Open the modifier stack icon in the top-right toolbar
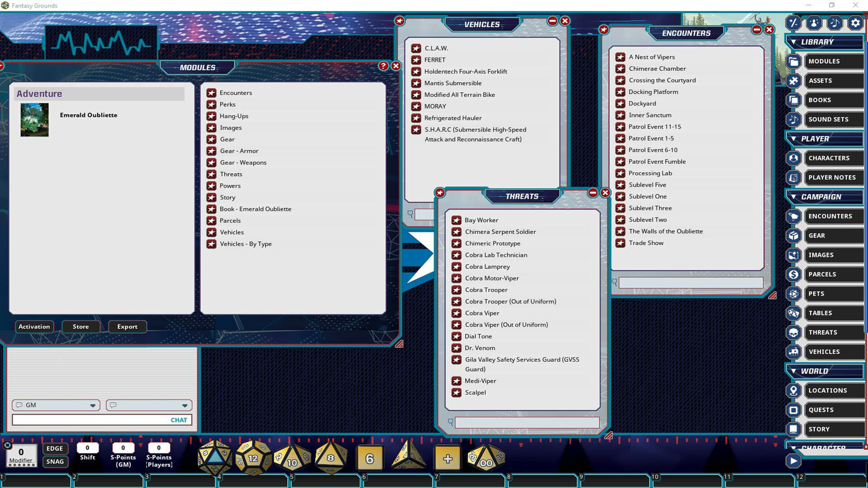Viewport: 868px width, 488px height. pyautogui.click(x=793, y=23)
